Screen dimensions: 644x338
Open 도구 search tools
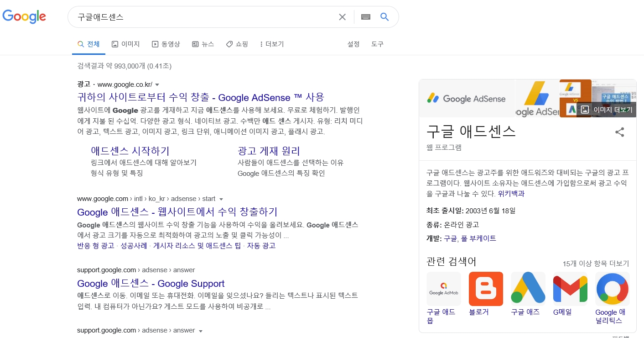coord(377,44)
